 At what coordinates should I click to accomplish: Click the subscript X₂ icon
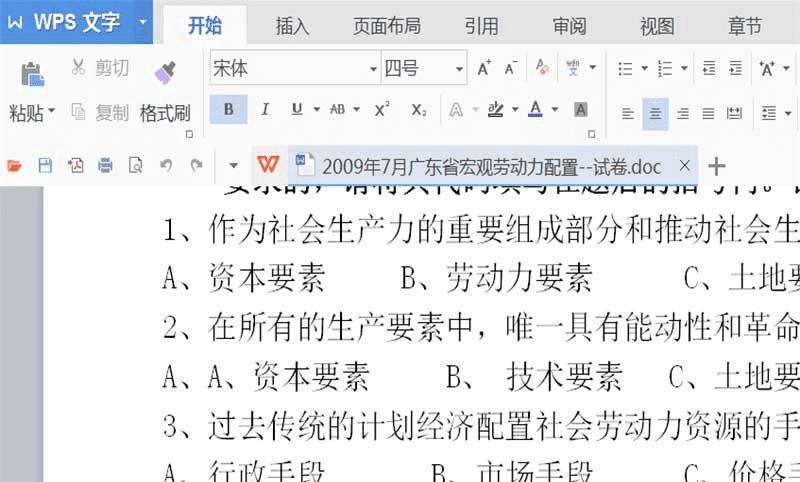point(419,110)
